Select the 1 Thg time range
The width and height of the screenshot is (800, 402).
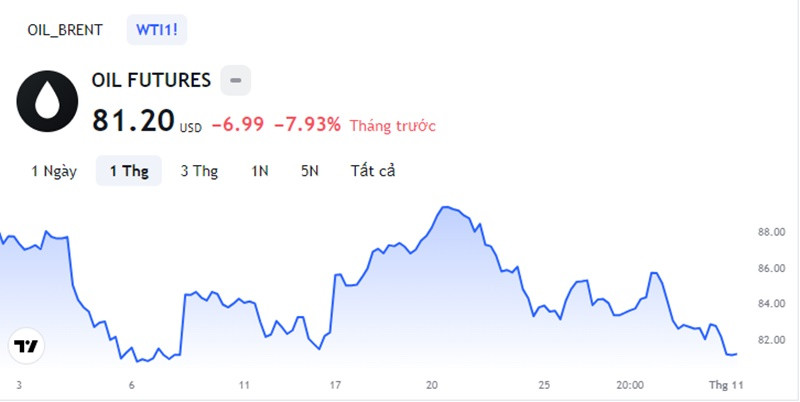[129, 171]
